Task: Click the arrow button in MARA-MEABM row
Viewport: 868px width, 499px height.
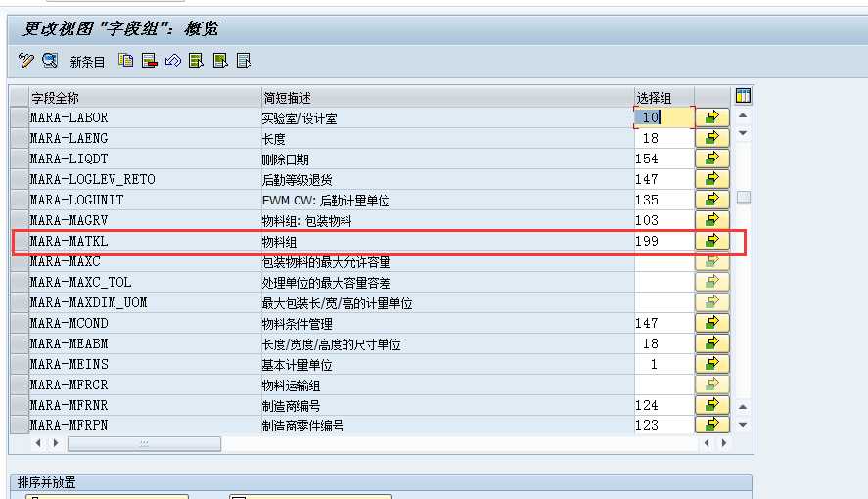Action: point(711,343)
